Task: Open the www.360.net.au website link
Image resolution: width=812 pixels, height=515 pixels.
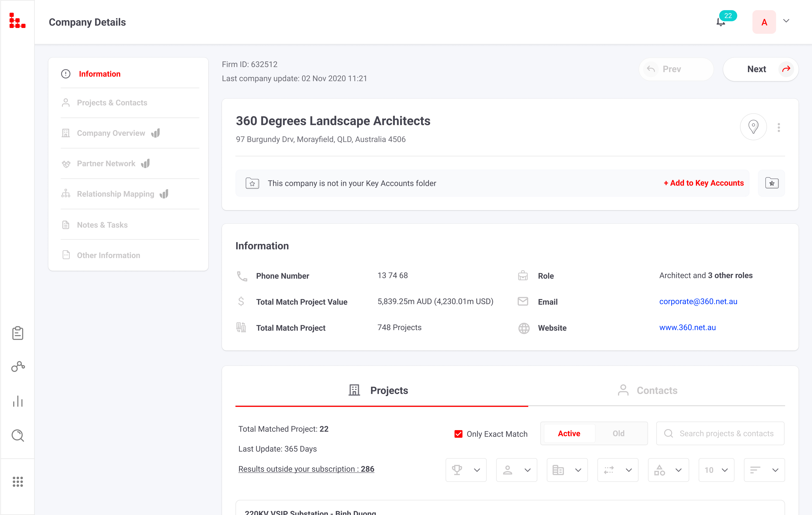Action: coord(687,328)
